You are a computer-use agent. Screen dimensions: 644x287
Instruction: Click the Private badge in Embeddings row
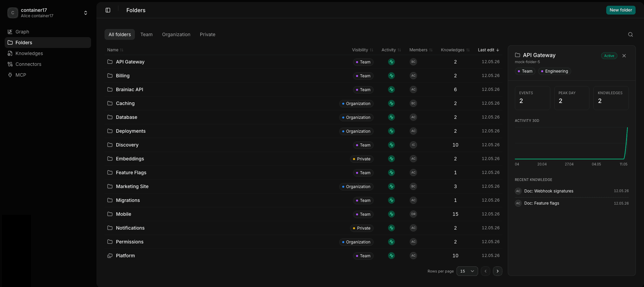coord(362,159)
